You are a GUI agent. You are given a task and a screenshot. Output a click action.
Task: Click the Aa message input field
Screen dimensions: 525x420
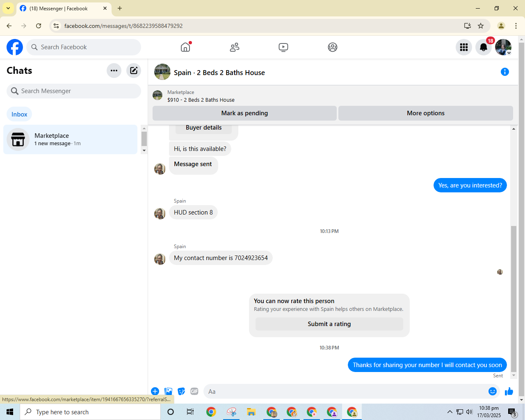[345, 391]
